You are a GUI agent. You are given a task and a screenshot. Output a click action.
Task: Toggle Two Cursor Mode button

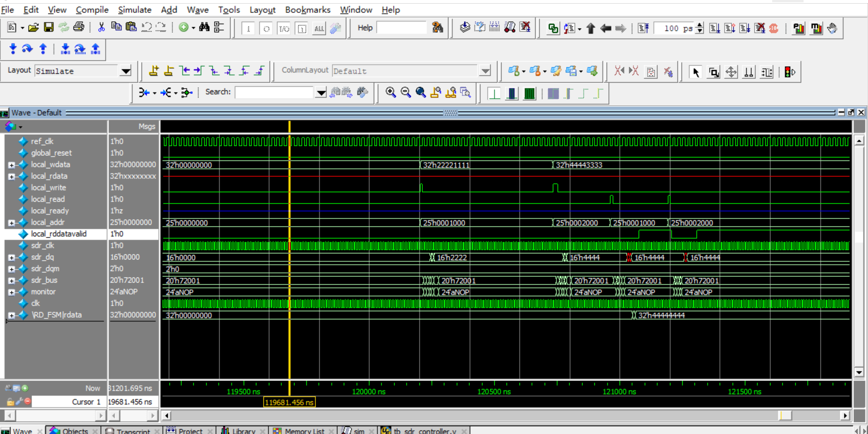click(x=749, y=72)
